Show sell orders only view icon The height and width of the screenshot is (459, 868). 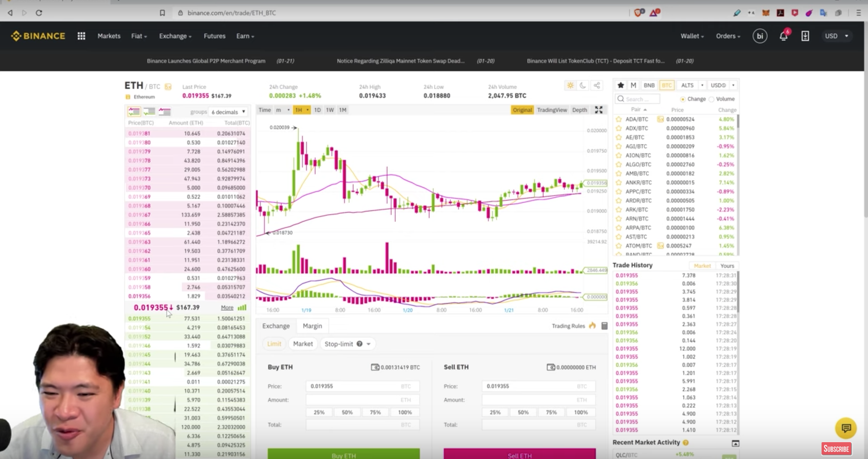pyautogui.click(x=165, y=112)
